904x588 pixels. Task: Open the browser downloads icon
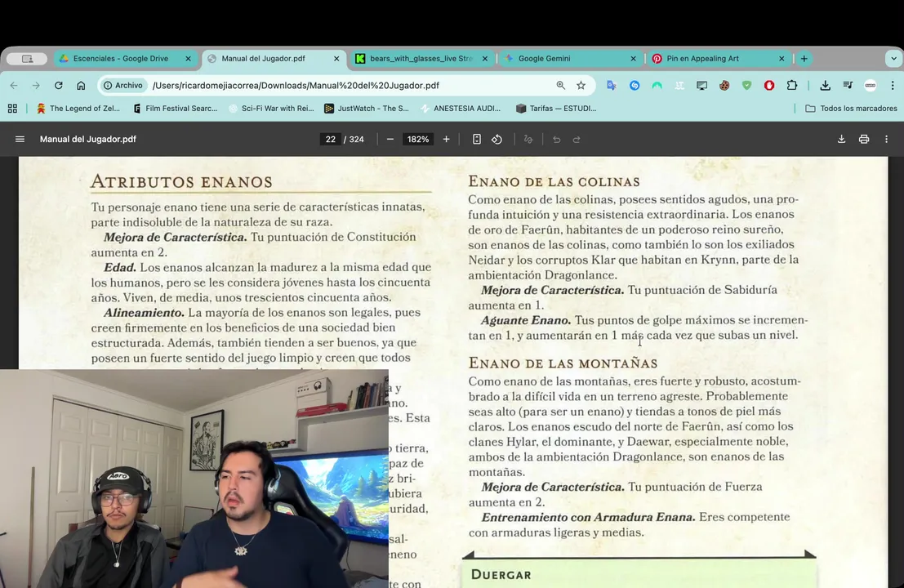point(825,85)
